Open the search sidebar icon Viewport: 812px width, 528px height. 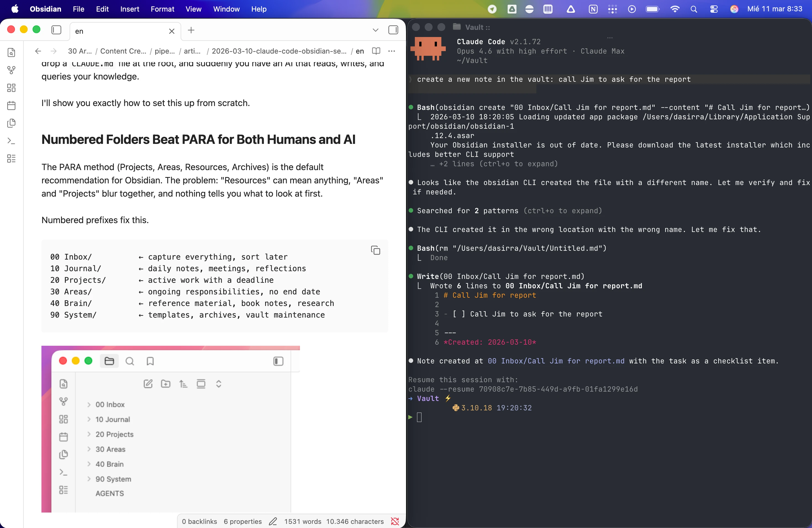coord(11,52)
